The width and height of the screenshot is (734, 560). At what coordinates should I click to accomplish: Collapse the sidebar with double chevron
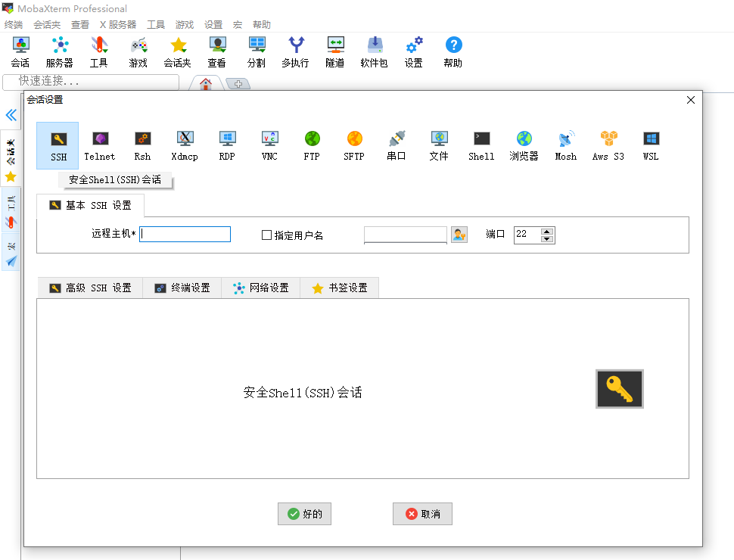coord(11,115)
